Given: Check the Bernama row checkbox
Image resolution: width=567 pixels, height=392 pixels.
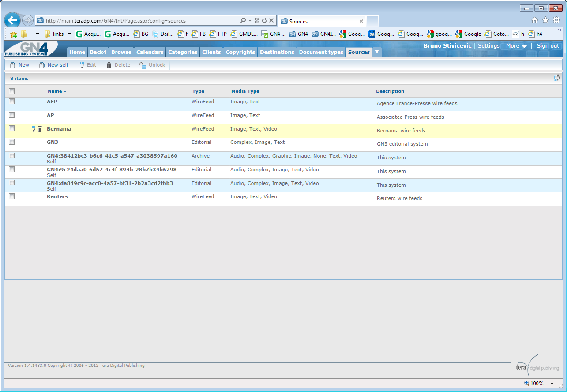Looking at the screenshot, I should click(x=12, y=128).
